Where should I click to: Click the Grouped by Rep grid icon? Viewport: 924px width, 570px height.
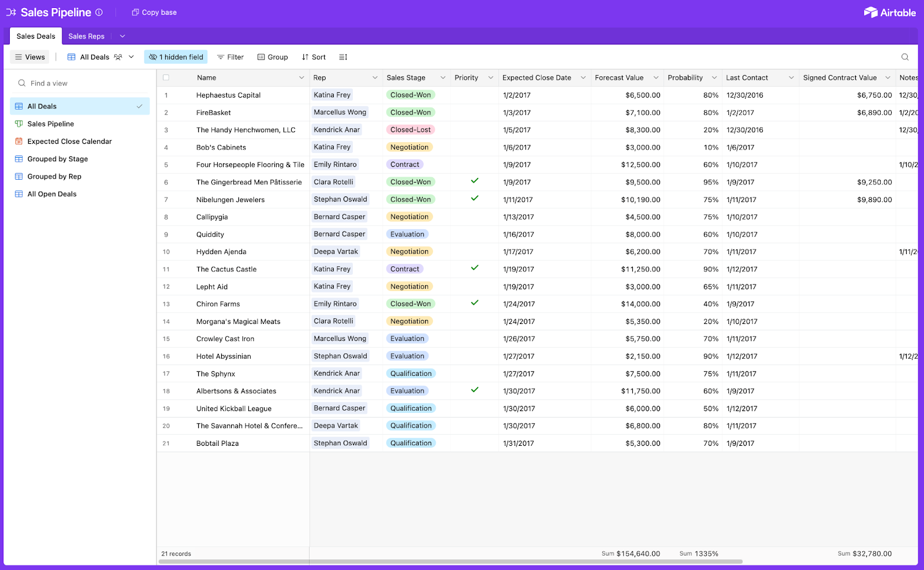pos(19,177)
